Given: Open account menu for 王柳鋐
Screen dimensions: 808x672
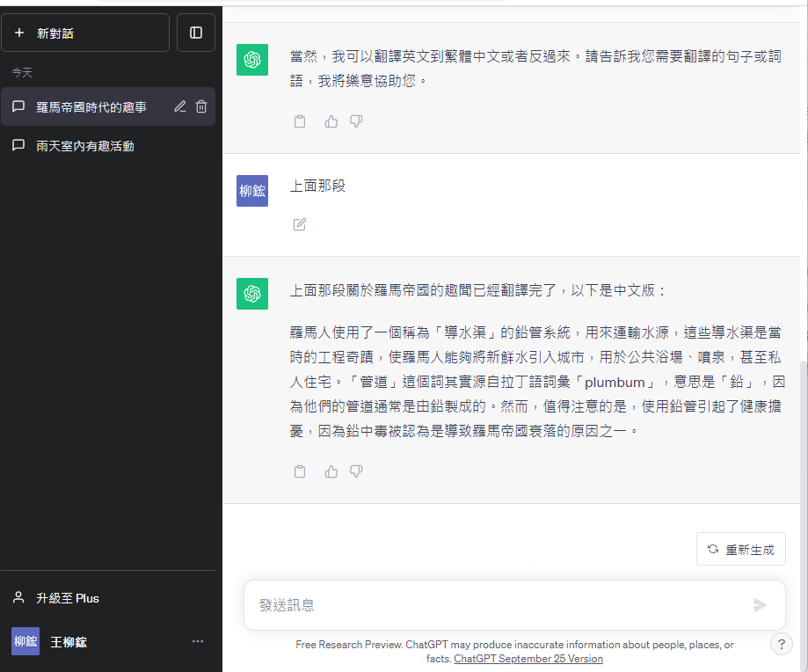Looking at the screenshot, I should pos(108,641).
